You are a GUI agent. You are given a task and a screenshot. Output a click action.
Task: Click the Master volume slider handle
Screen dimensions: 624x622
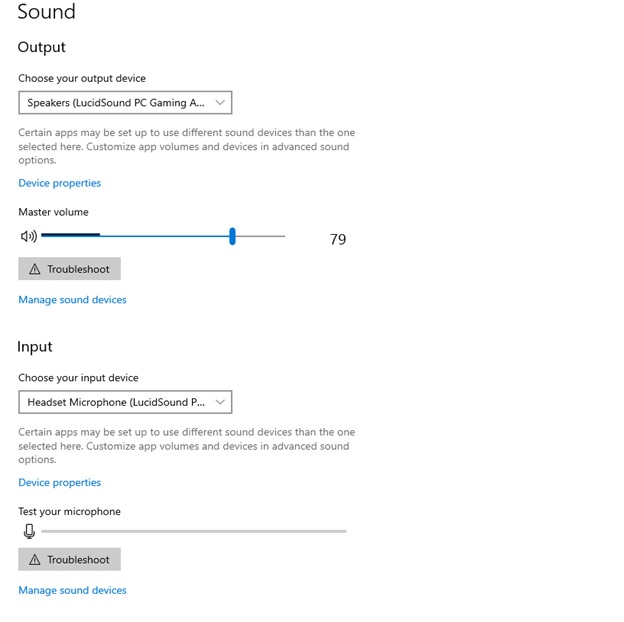[x=232, y=236]
